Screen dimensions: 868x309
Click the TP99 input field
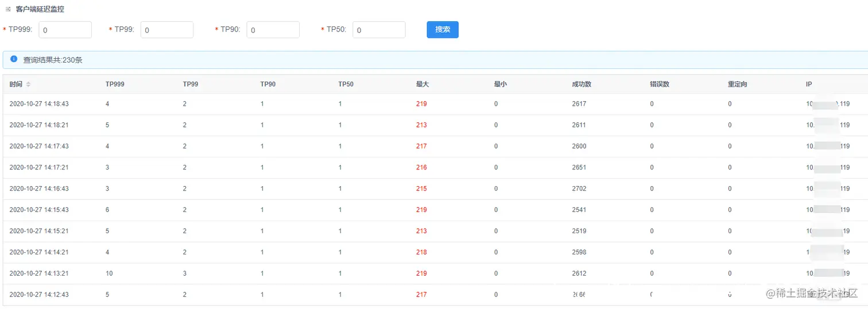[166, 30]
